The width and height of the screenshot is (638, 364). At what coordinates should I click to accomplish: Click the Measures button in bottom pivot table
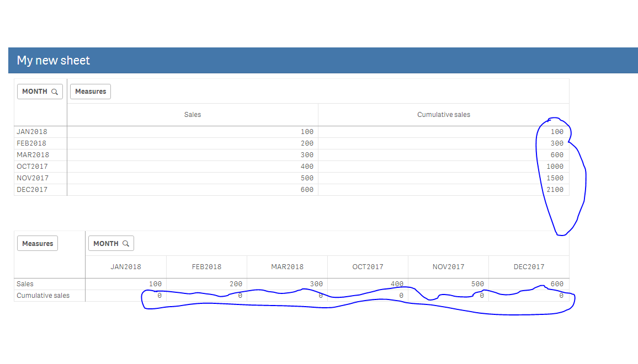click(x=38, y=244)
